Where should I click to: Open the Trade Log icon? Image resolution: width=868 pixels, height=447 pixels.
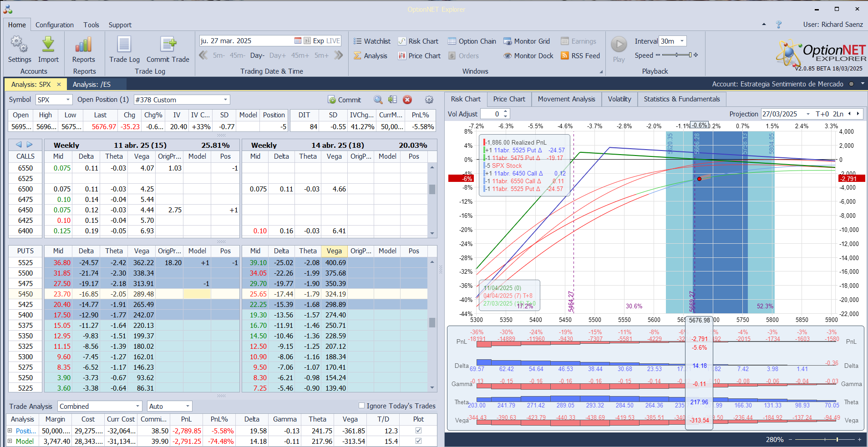[x=124, y=45]
